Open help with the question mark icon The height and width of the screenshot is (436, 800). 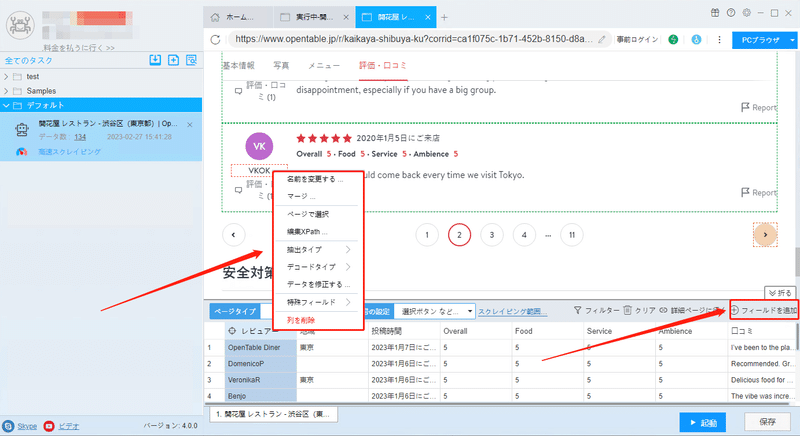731,13
